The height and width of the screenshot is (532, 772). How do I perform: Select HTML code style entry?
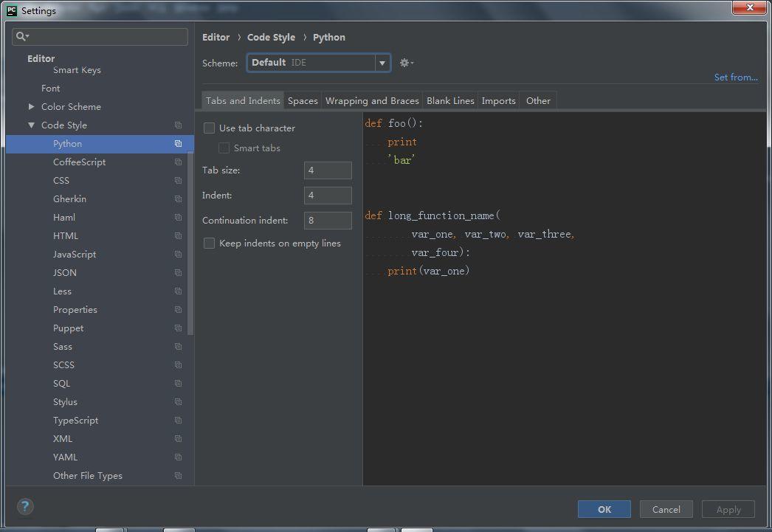pos(66,236)
